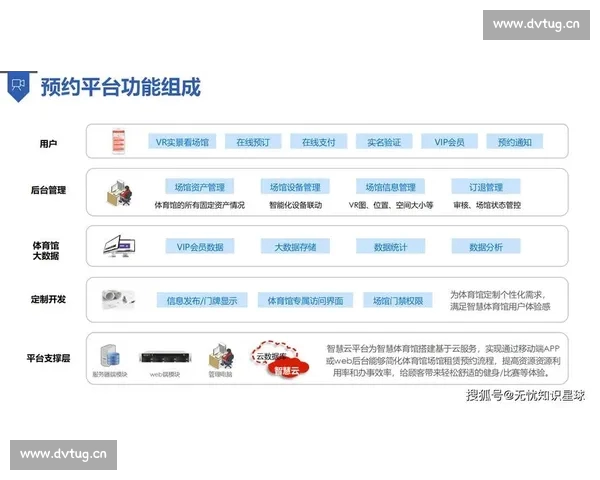Choose the VIP会员数据 box
The height and width of the screenshot is (480, 600).
200,247
